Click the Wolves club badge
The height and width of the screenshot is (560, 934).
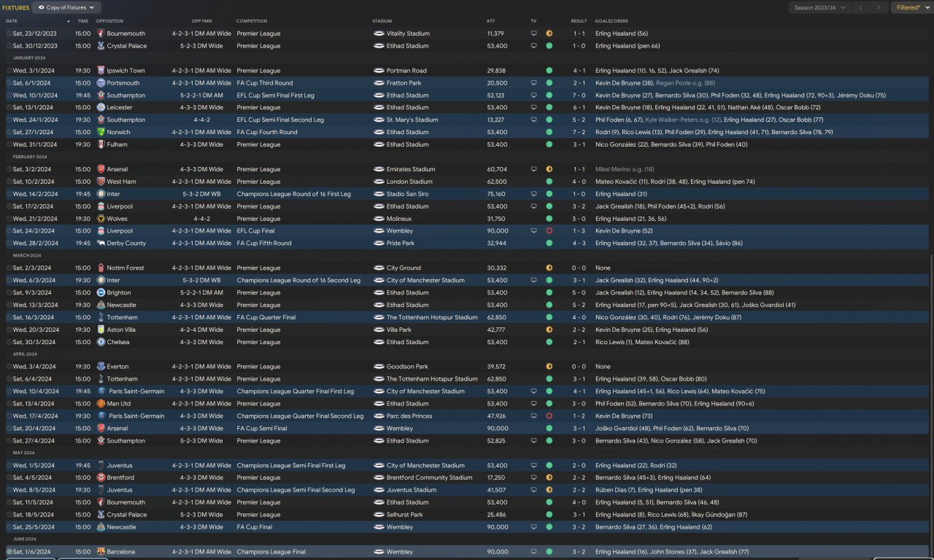pos(101,219)
